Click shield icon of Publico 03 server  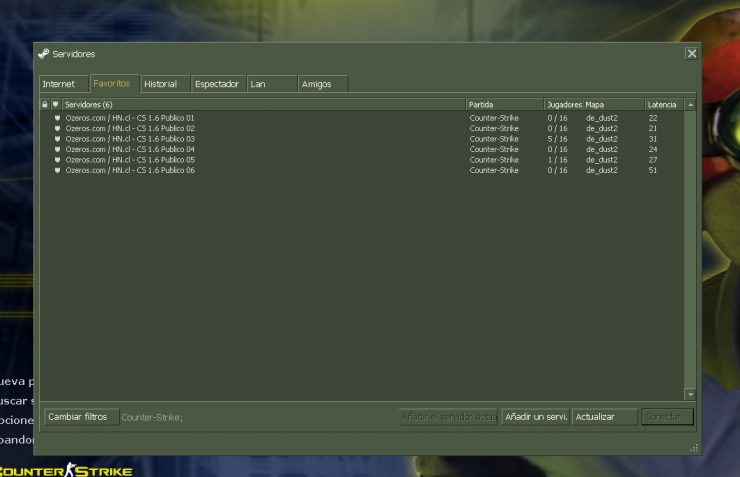pyautogui.click(x=58, y=139)
